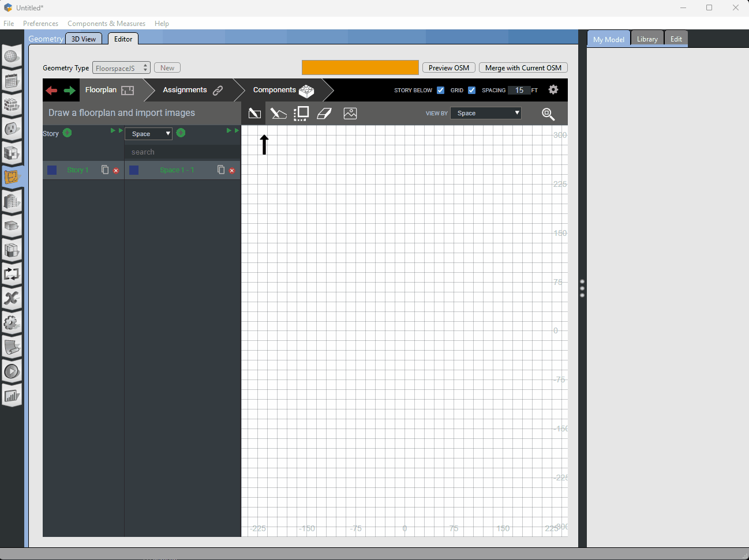Click the right panel splitter handle dots
Image resolution: width=749 pixels, height=560 pixels.
582,288
